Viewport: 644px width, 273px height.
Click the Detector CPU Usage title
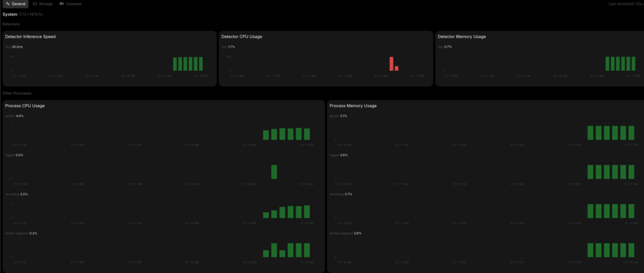pos(241,37)
